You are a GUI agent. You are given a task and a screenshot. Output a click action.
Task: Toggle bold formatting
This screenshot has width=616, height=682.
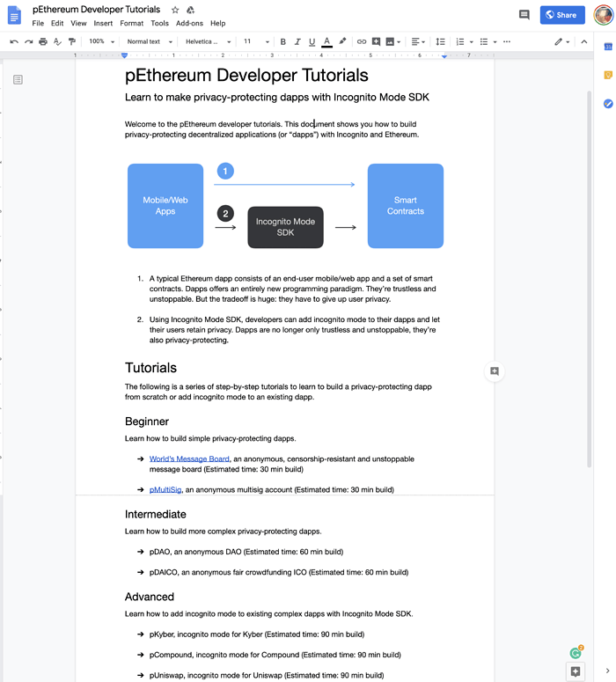[282, 41]
